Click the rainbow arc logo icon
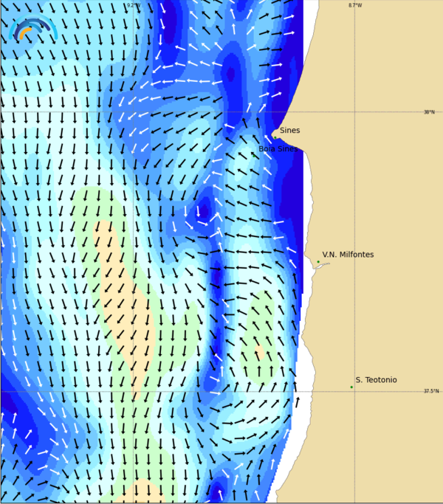Screen dimensions: 443x504 pyautogui.click(x=33, y=27)
